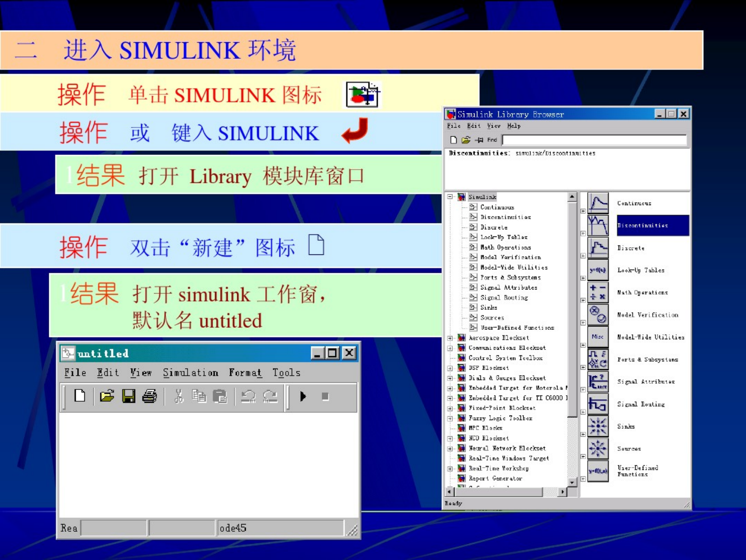The width and height of the screenshot is (746, 560).
Task: Expand the Neural Network Blockset tree node
Action: pyautogui.click(x=450, y=448)
